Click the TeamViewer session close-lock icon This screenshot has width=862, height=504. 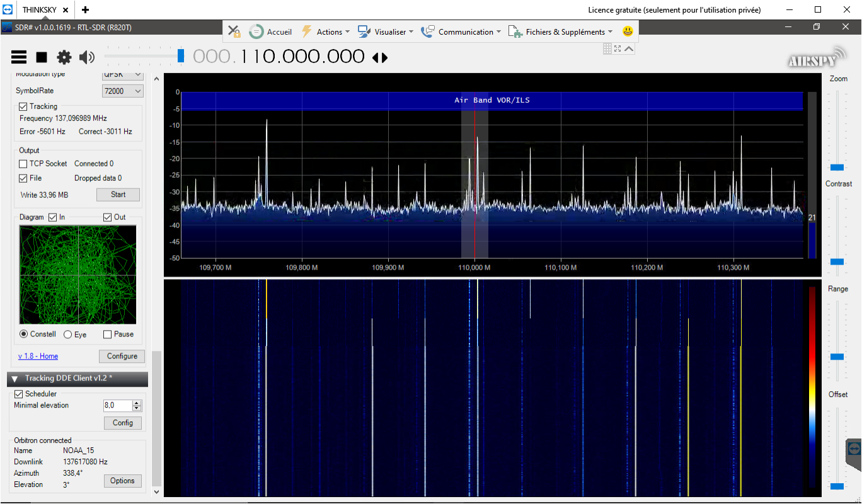[x=234, y=31]
